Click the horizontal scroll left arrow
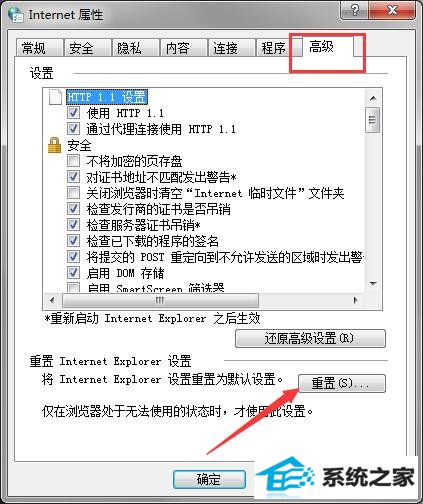423x504 pixels. pos(52,300)
